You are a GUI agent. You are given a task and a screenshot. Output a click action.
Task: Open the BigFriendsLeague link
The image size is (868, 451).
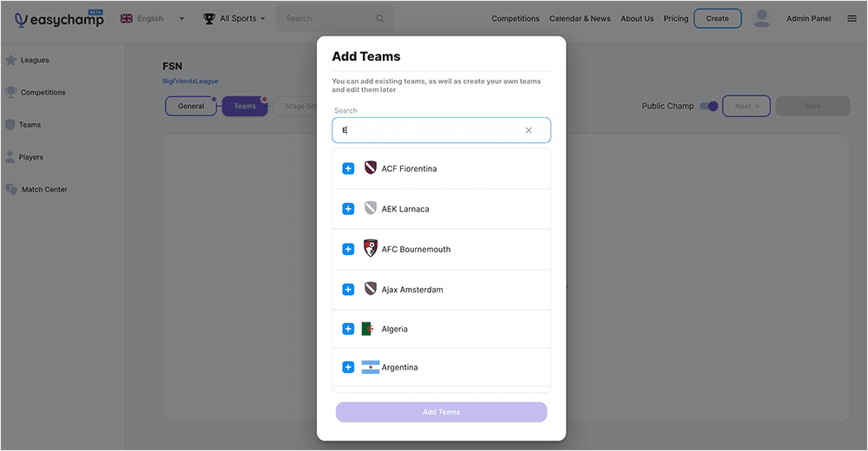pos(190,82)
